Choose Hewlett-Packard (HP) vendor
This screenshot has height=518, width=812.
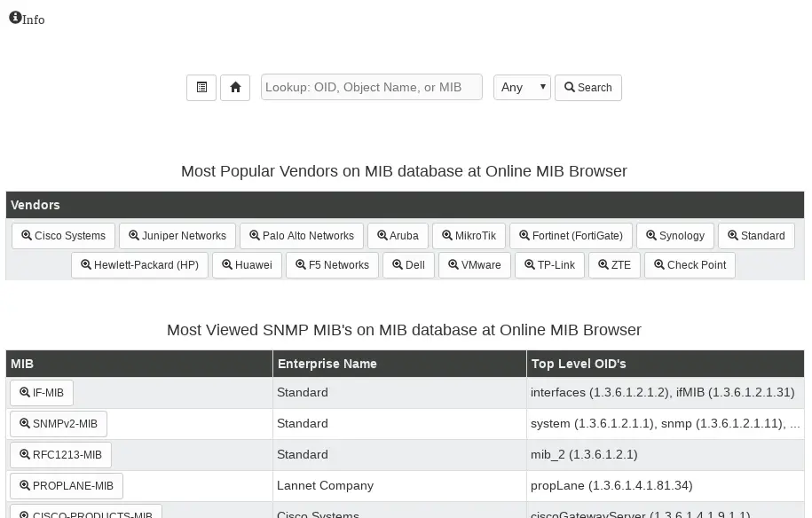pos(140,265)
